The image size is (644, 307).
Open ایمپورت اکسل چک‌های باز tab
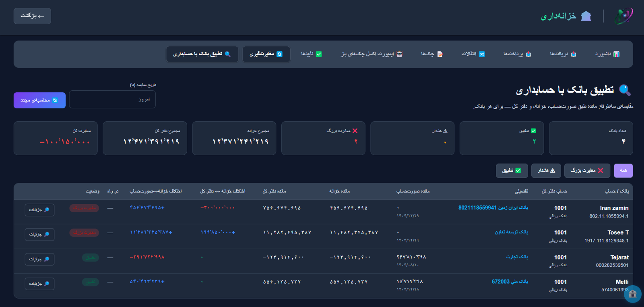[x=372, y=54]
